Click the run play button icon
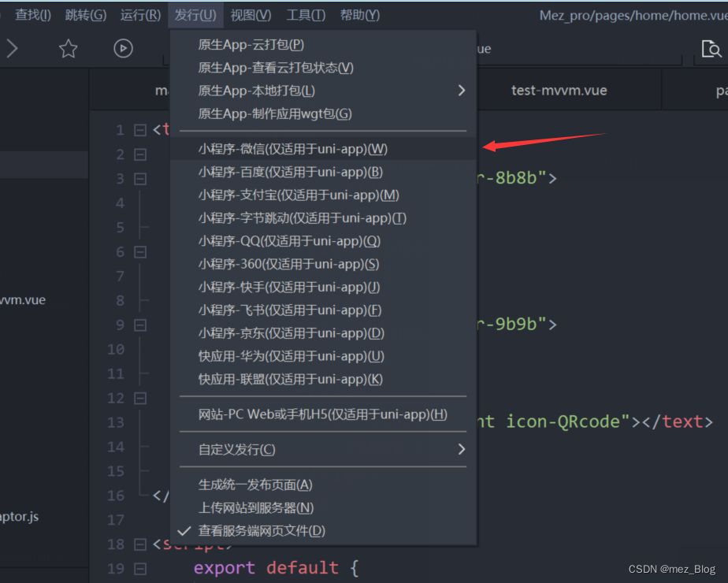728x583 pixels. 123,48
